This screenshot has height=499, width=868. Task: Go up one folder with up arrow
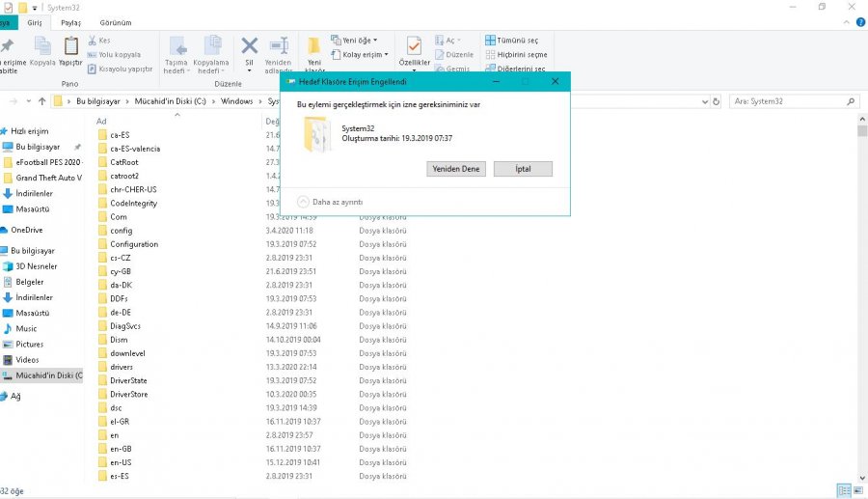tap(41, 100)
